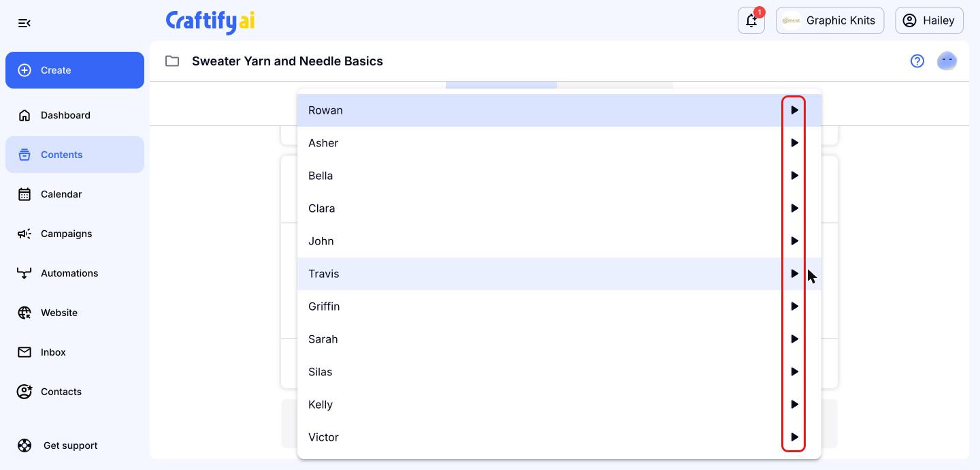
Task: Click the Website globe icon
Action: [x=24, y=313]
